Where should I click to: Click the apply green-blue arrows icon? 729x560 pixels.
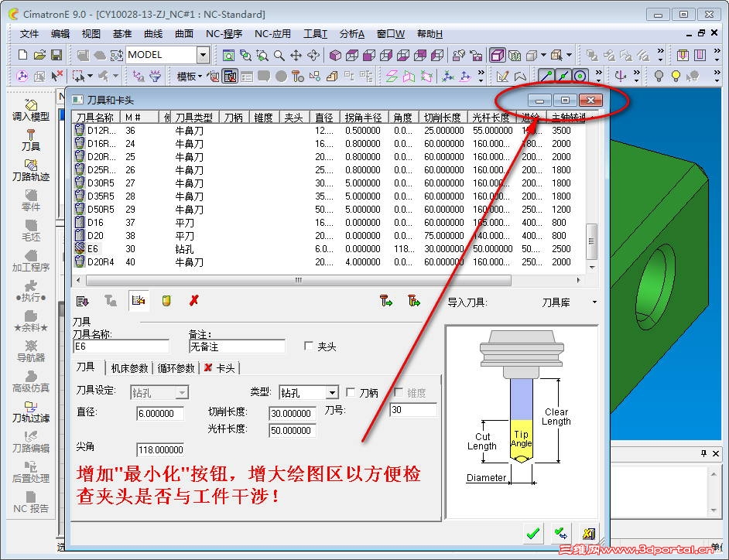point(561,533)
